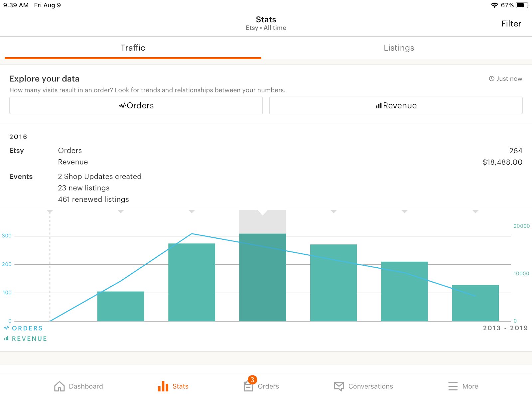Open the Conversations envelope icon
The image size is (532, 399).
click(339, 386)
